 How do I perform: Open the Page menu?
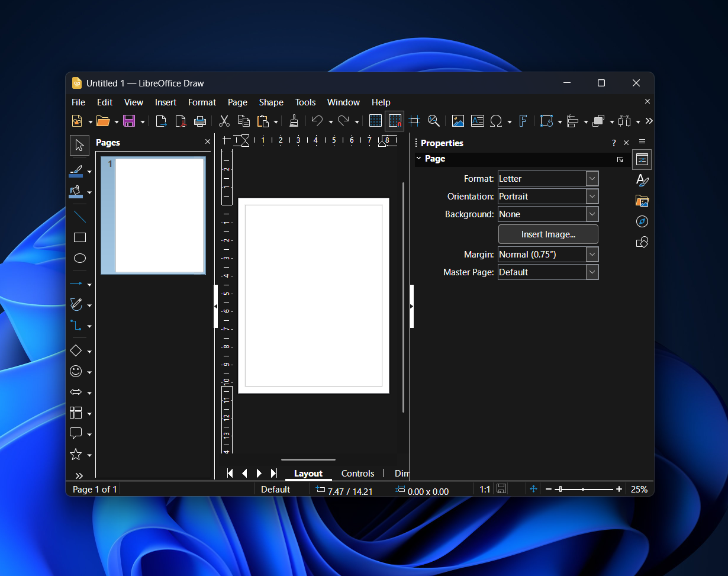(237, 102)
